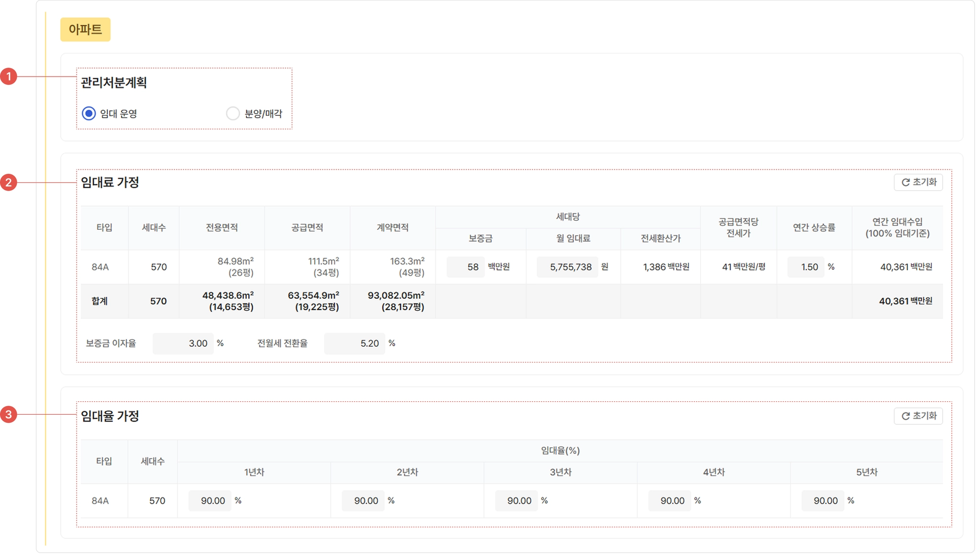Edit the 5년차 임대율 value

(x=823, y=500)
